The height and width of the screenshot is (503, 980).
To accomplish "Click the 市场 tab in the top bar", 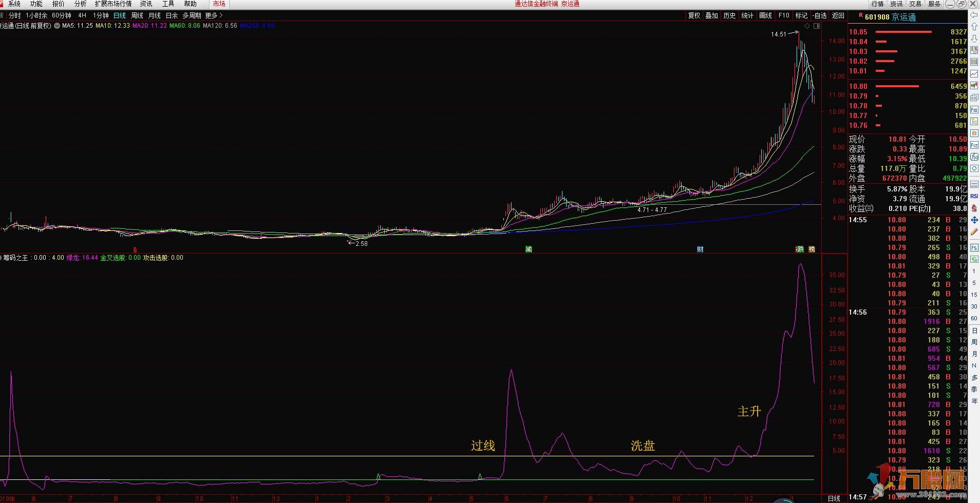I will click(219, 4).
